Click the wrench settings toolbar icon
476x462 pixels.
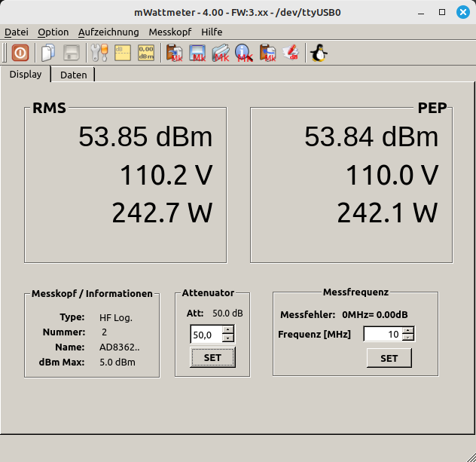(99, 53)
